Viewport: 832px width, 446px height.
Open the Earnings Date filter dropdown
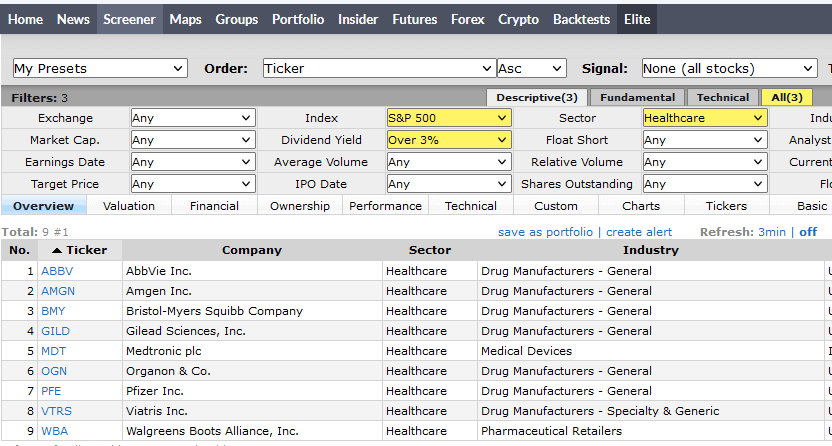coord(193,162)
